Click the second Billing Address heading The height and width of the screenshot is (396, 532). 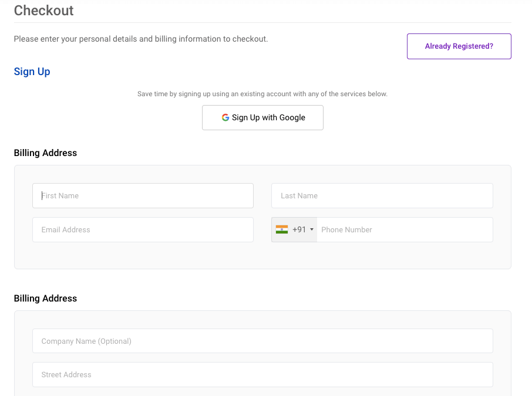tap(45, 298)
